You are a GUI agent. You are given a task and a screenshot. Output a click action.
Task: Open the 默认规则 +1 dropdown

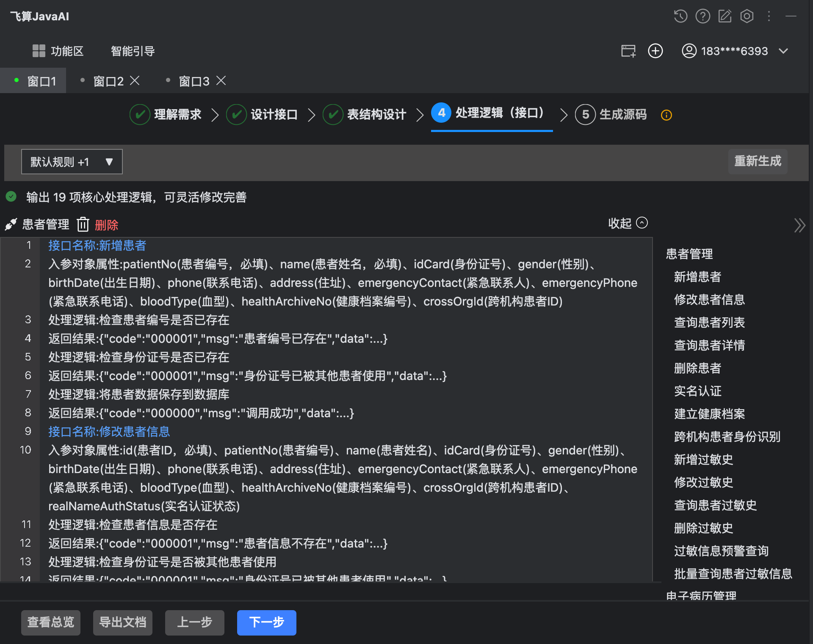[72, 162]
